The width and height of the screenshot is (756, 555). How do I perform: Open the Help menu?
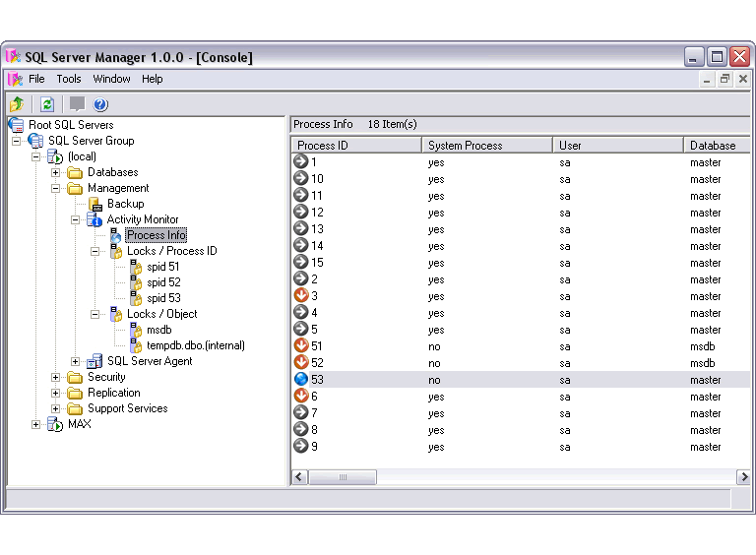tap(152, 79)
